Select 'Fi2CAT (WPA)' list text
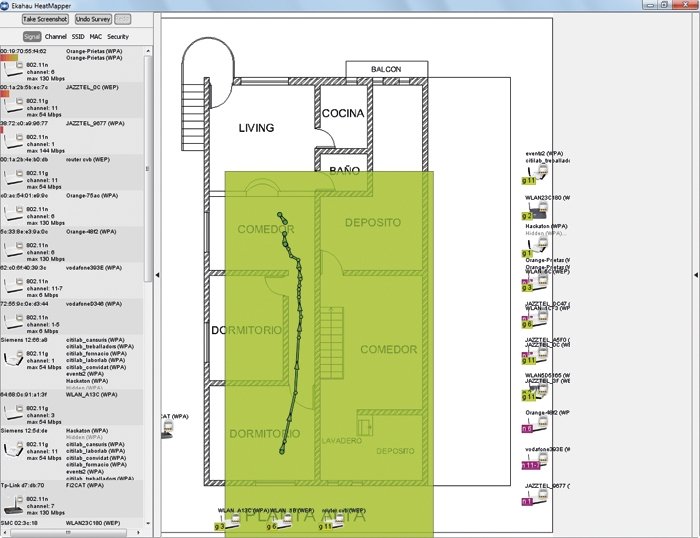 tap(85, 485)
